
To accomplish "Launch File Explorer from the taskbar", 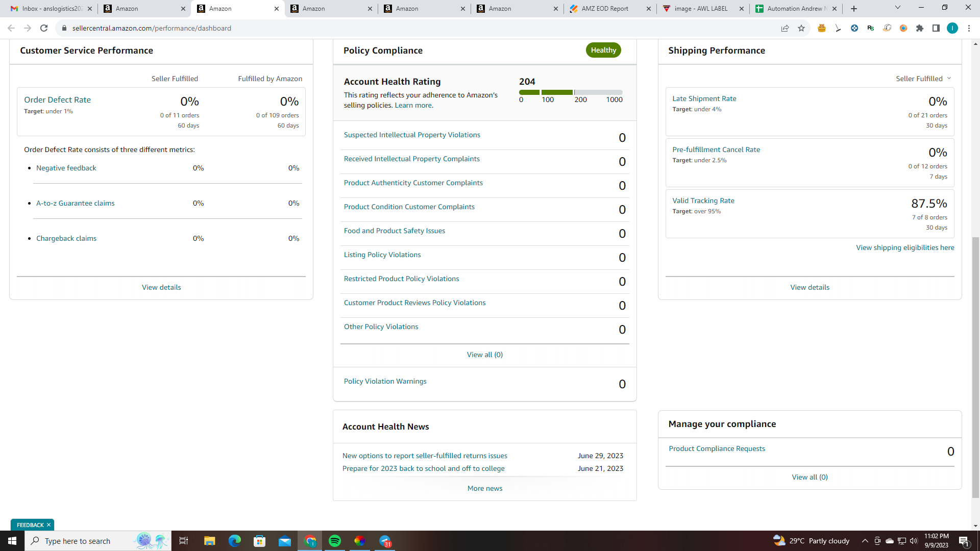I will coord(209,541).
